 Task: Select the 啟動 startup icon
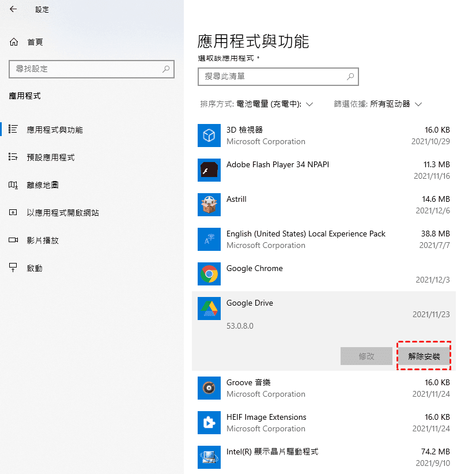click(13, 268)
